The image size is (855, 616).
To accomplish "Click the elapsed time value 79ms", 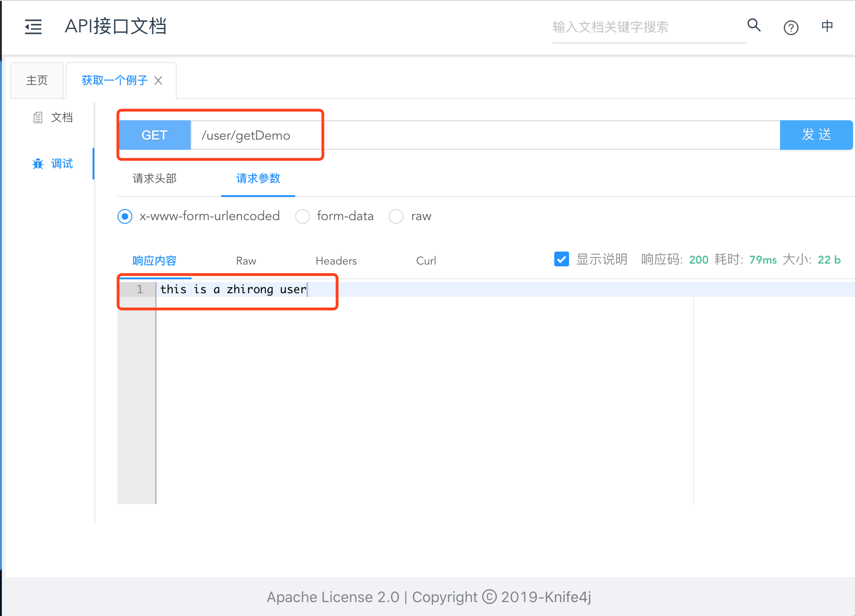I will click(x=763, y=260).
